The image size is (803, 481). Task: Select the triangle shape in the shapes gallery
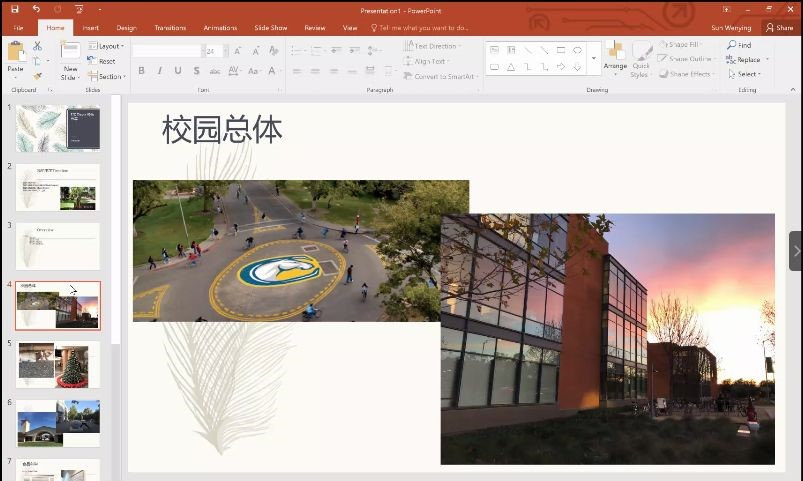[x=511, y=67]
